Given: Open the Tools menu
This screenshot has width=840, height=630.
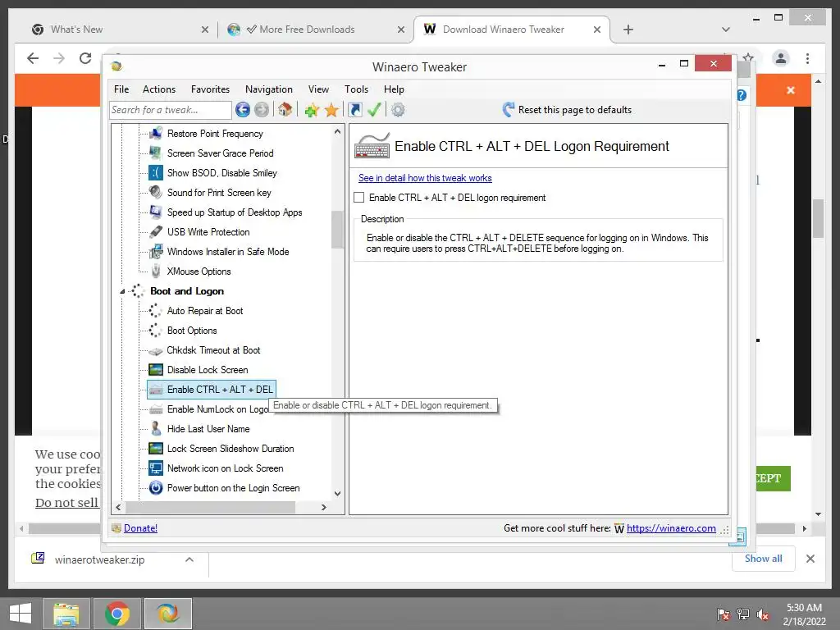Looking at the screenshot, I should click(356, 89).
